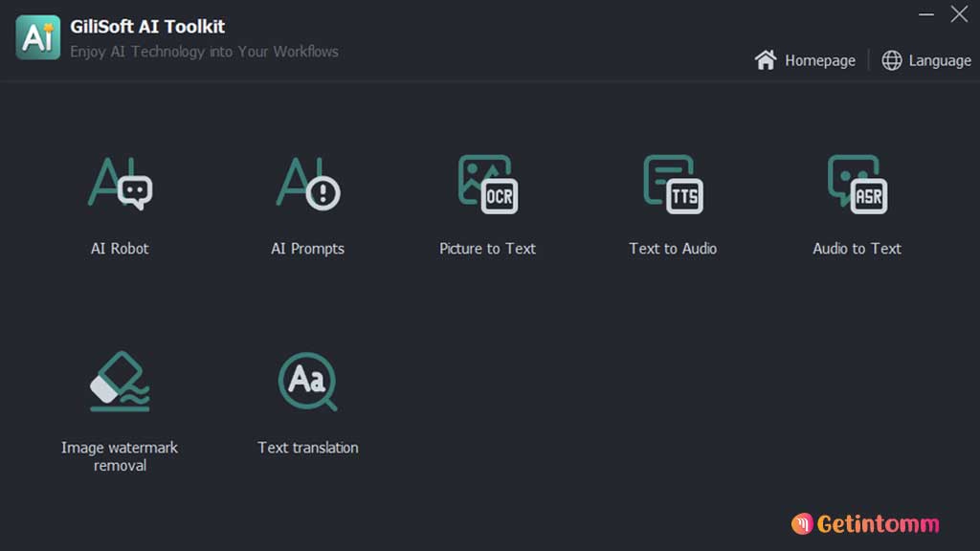Image resolution: width=980 pixels, height=551 pixels.
Task: Click the "Image watermark removal" label
Action: click(120, 456)
